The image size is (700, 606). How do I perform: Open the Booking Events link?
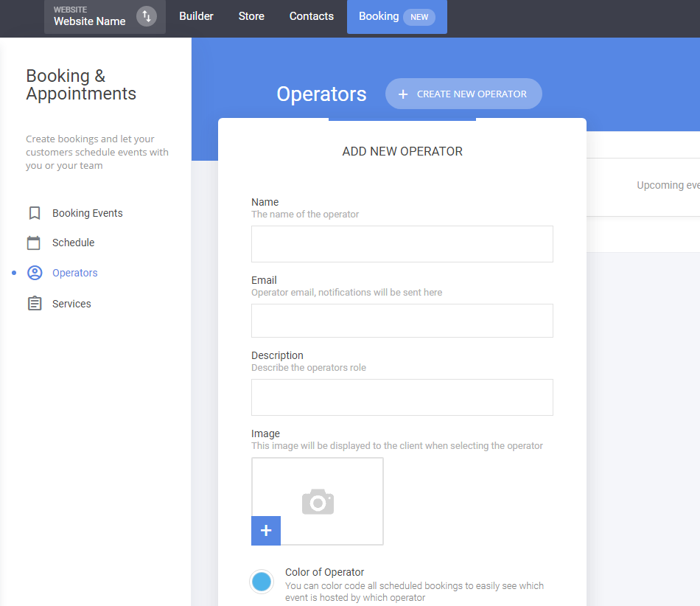tap(87, 213)
